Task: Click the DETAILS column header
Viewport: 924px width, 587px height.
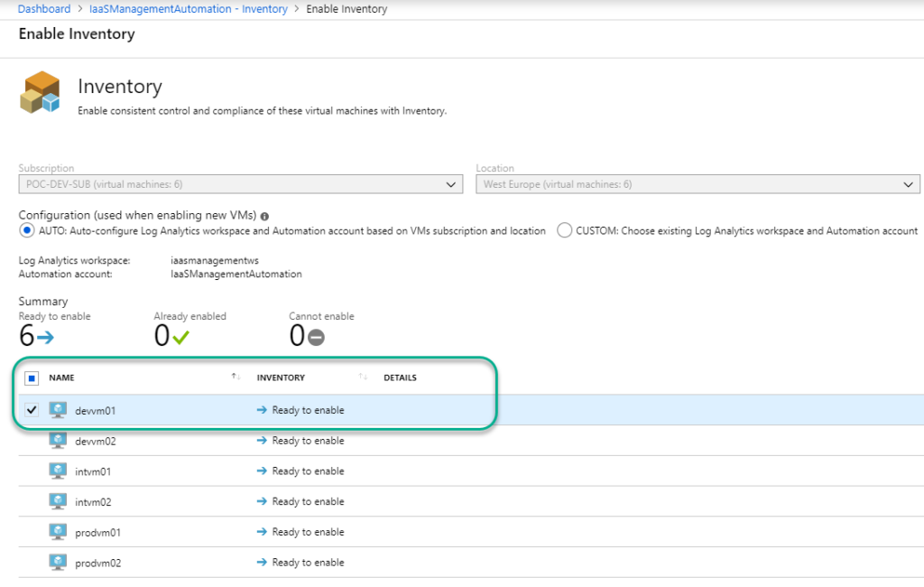Action: click(x=400, y=377)
